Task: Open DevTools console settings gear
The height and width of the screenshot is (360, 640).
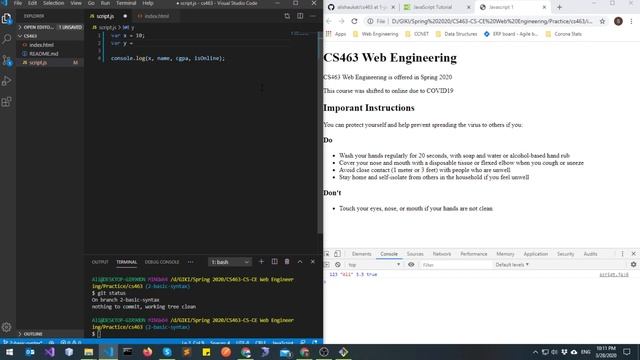Action: [633, 264]
